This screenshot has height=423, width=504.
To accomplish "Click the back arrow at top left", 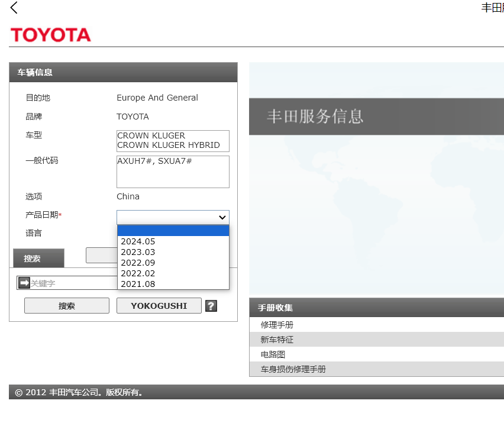I will 14,8.
